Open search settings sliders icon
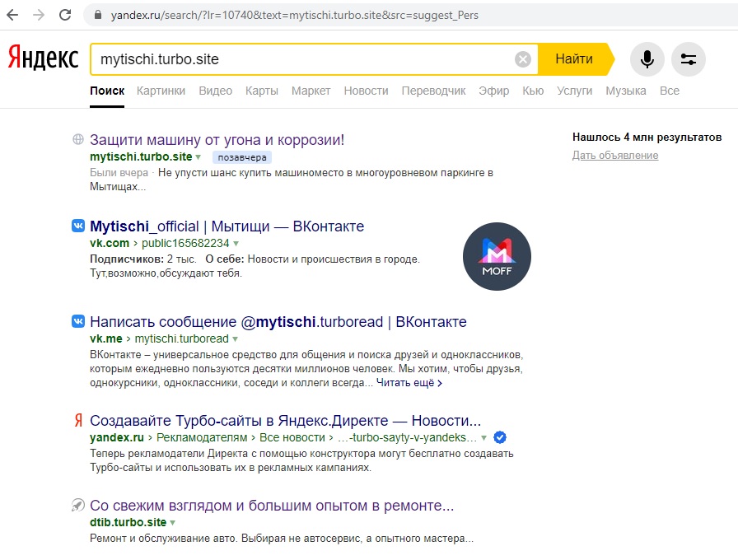The width and height of the screenshot is (738, 560). (688, 59)
